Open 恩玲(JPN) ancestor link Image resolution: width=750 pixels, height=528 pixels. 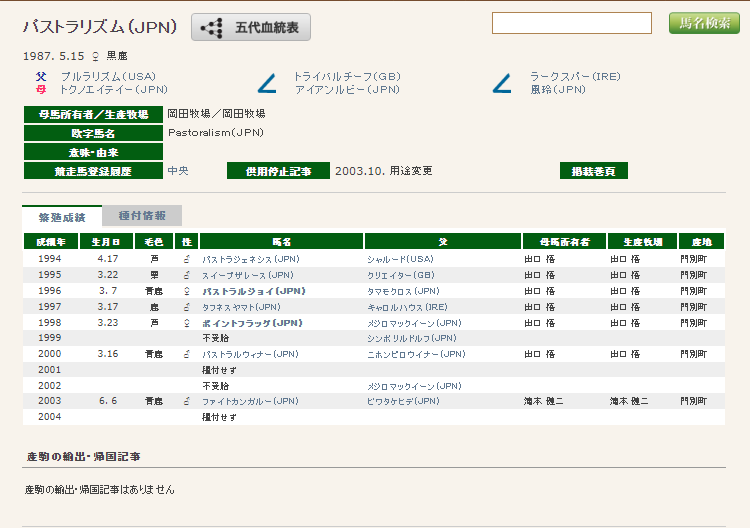[557, 89]
